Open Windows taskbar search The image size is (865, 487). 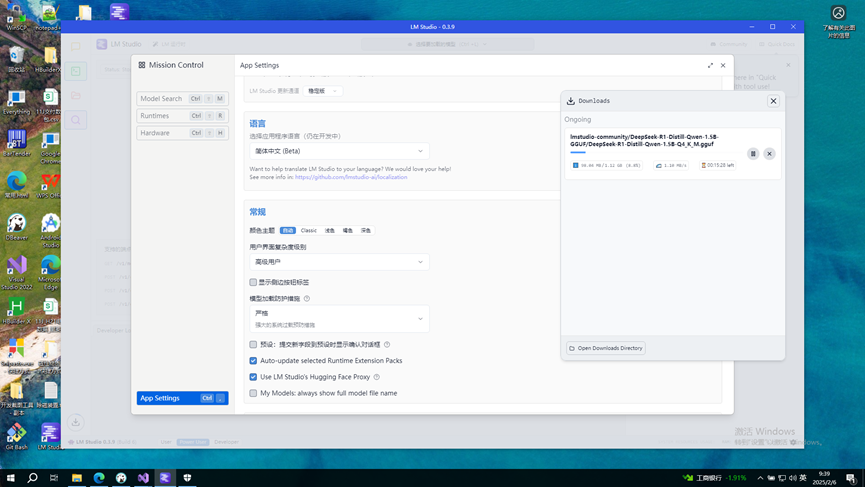click(33, 478)
